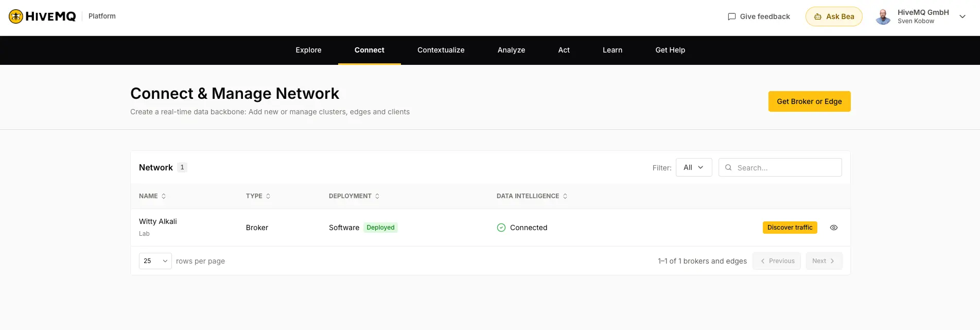The image size is (980, 330).
Task: Click the Lab label under Witty Alkali
Action: coord(144,234)
